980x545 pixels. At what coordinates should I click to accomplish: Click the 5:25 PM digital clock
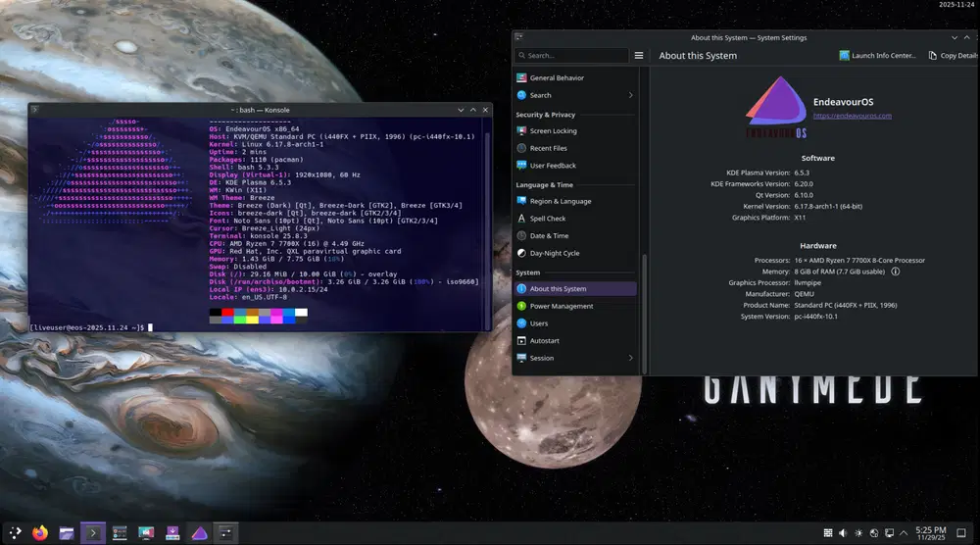click(931, 533)
